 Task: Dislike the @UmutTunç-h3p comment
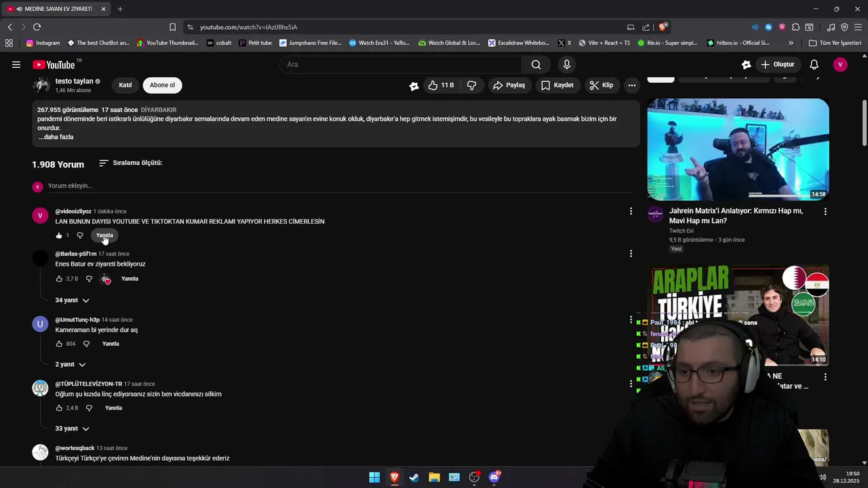pos(86,344)
